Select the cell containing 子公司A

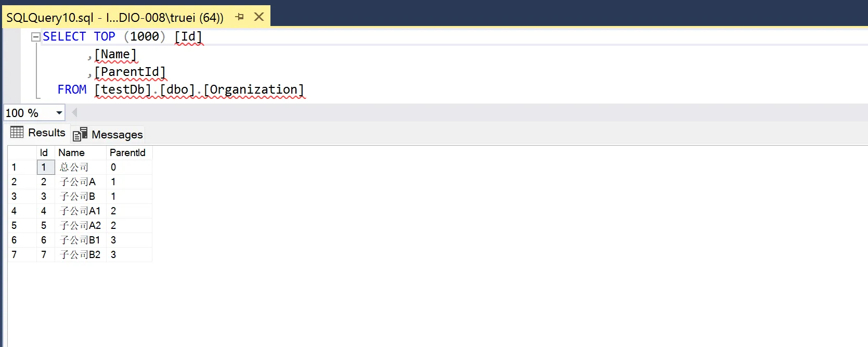tap(81, 182)
